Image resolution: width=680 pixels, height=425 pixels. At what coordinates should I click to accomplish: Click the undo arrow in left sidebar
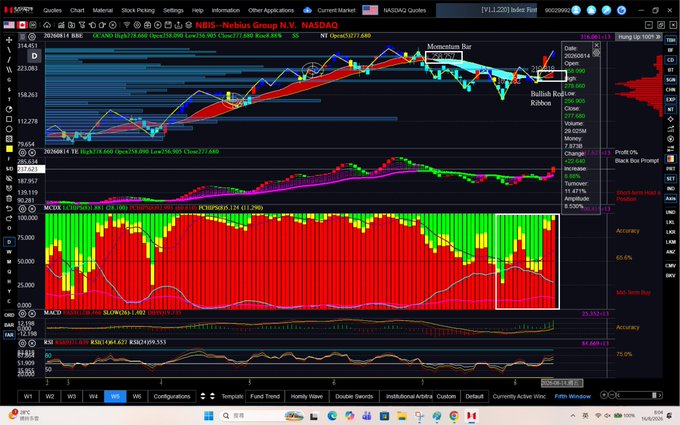pyautogui.click(x=9, y=209)
